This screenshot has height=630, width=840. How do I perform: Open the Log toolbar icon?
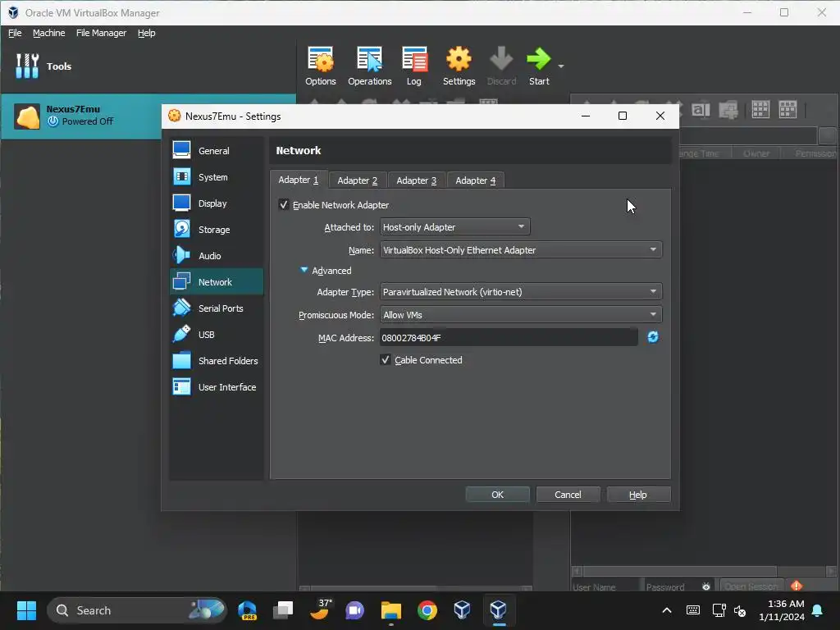(x=414, y=66)
